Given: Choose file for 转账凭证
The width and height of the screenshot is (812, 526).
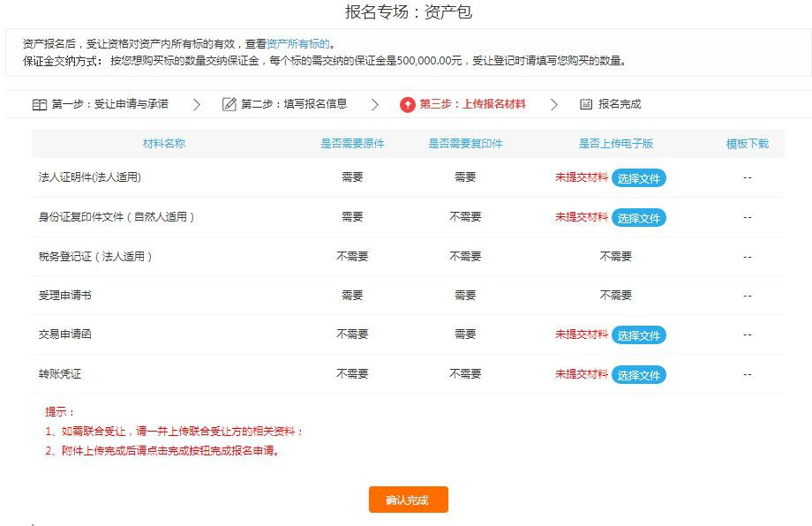Looking at the screenshot, I should [x=638, y=375].
